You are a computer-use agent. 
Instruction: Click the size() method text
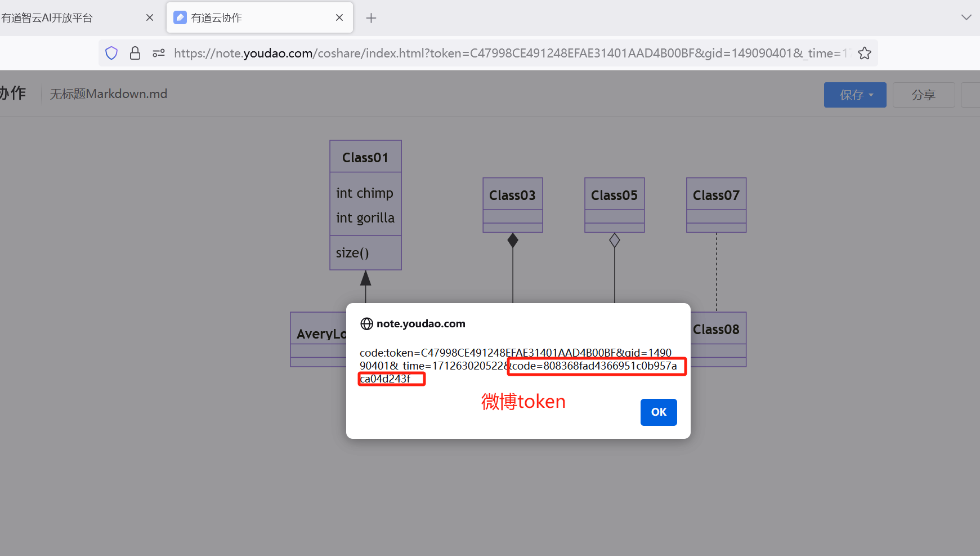(x=352, y=253)
